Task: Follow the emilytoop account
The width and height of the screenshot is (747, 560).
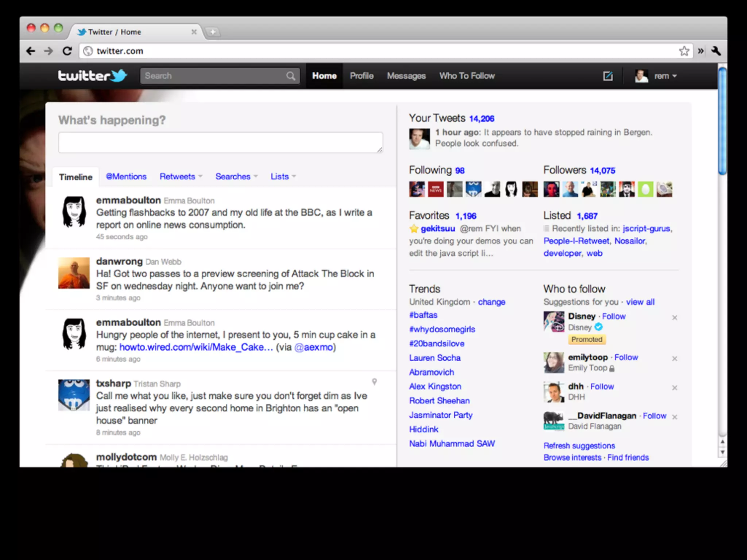Action: point(626,357)
